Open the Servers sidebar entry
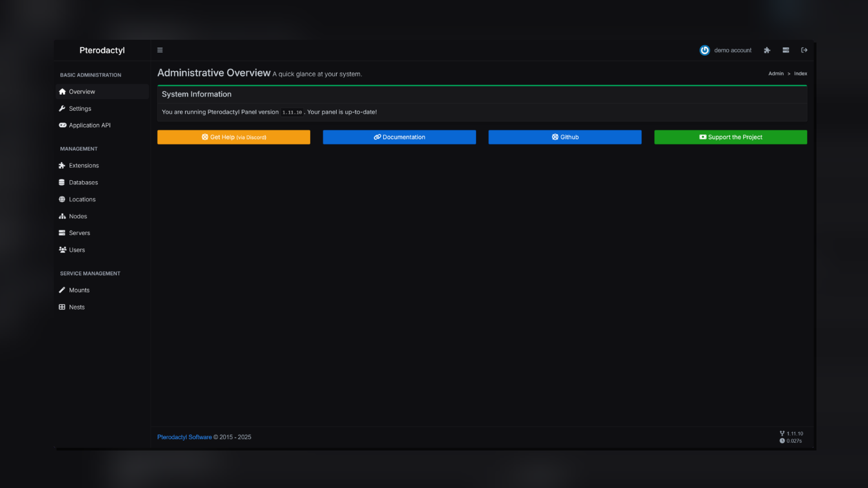 click(x=80, y=233)
